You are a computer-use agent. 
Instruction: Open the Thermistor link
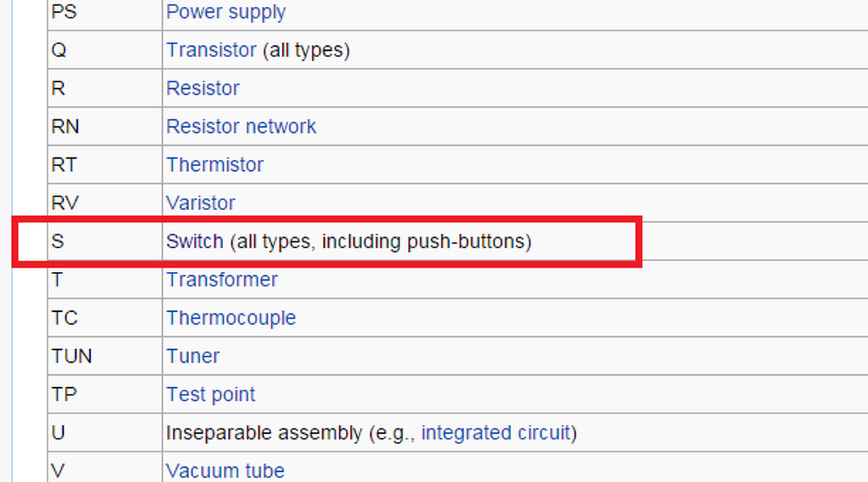click(215, 165)
